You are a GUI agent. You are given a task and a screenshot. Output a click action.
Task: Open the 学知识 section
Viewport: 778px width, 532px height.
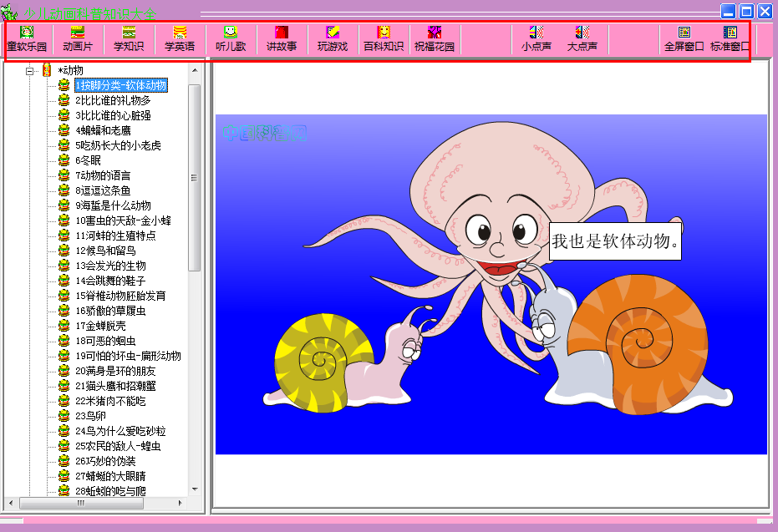coord(129,39)
